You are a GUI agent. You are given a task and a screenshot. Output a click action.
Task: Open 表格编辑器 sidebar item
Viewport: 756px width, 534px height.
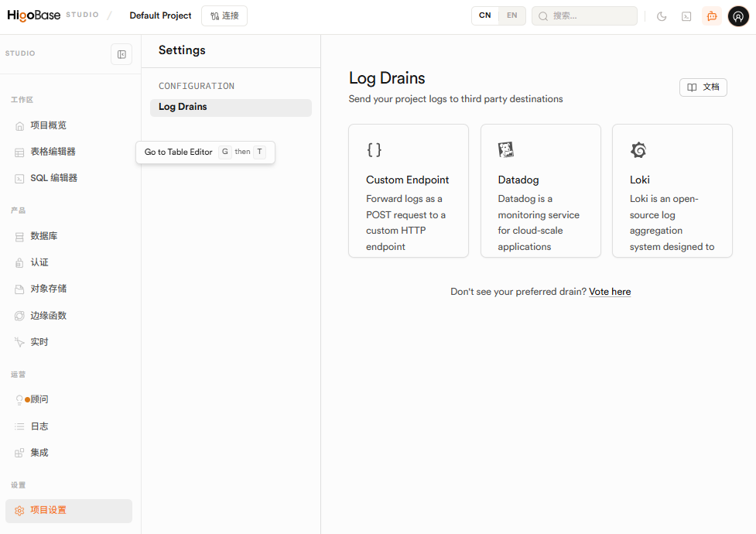click(x=68, y=152)
